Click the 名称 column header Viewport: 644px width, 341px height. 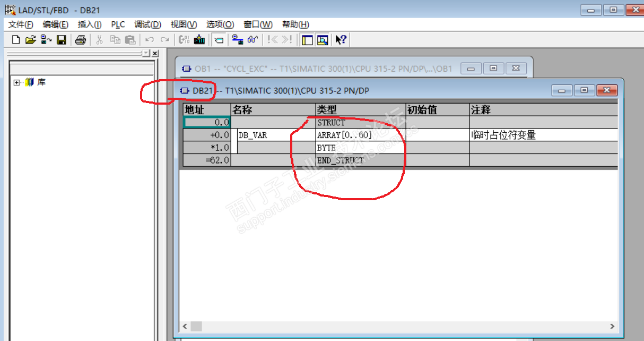pos(273,109)
